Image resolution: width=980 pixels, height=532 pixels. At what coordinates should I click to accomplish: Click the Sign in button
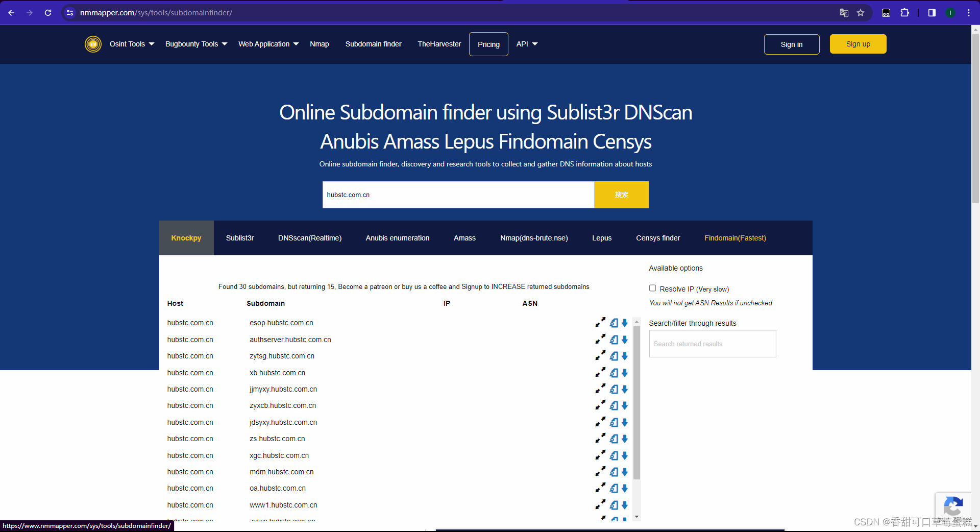(x=792, y=44)
